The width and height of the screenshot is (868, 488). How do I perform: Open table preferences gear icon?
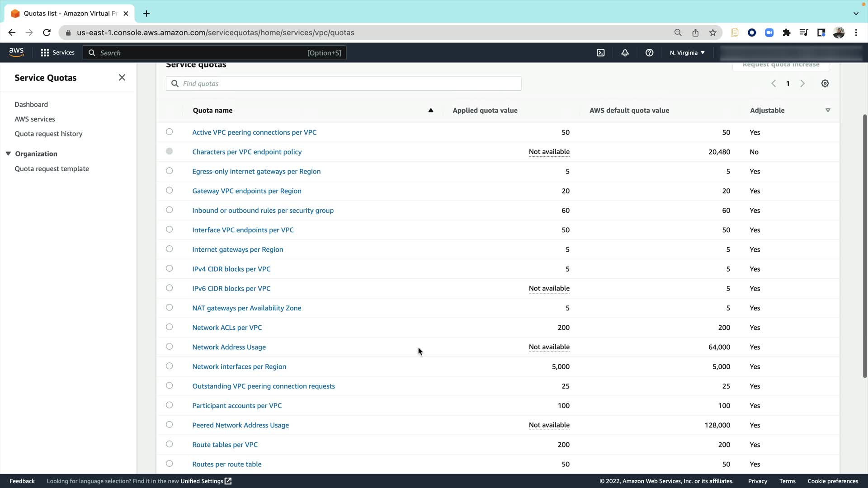pos(825,84)
